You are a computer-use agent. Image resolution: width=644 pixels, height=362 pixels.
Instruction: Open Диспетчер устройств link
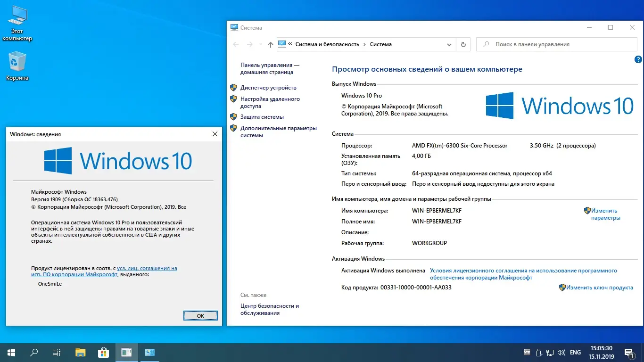click(x=268, y=88)
